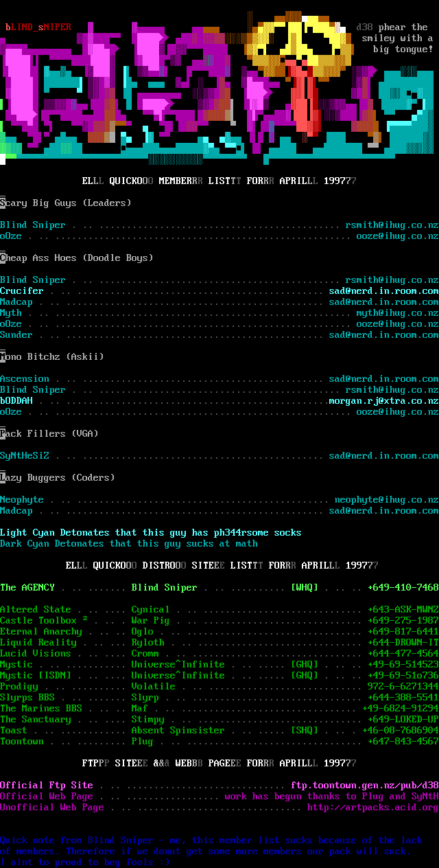Click the +649-410-7468 phone number

click(x=403, y=588)
